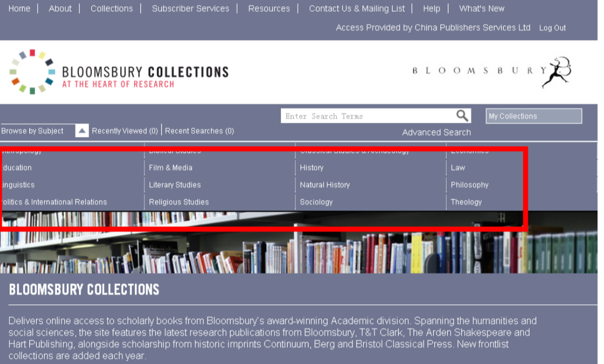Open What's New page
The height and width of the screenshot is (364, 604).
(482, 8)
